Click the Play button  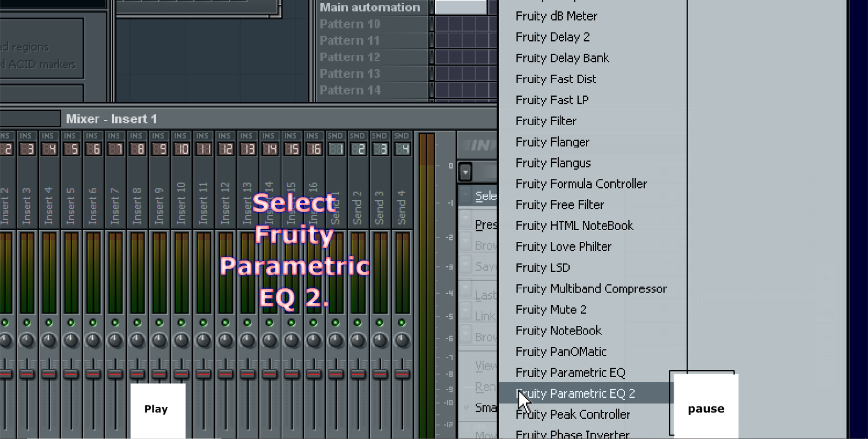pos(158,410)
